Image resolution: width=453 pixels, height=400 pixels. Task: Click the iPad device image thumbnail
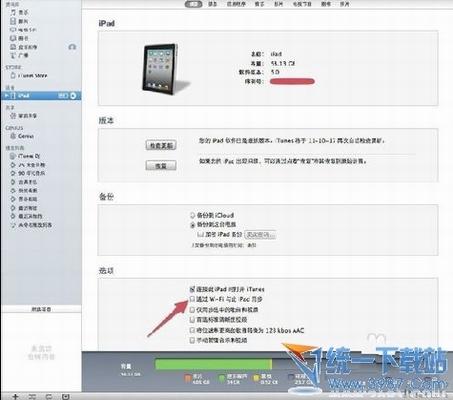tap(161, 69)
